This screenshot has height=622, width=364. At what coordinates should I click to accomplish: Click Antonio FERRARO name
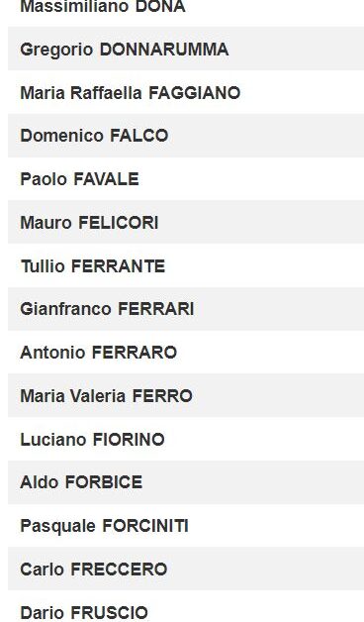coord(98,353)
